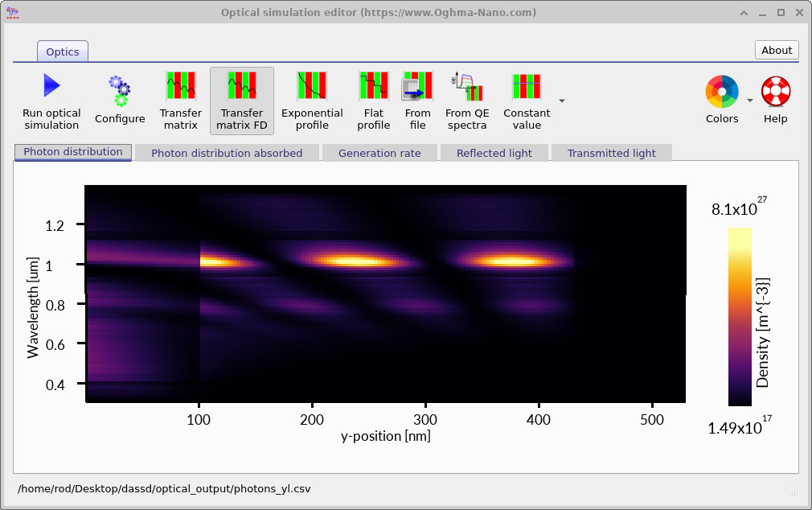Switch to the Optics tab

point(62,51)
